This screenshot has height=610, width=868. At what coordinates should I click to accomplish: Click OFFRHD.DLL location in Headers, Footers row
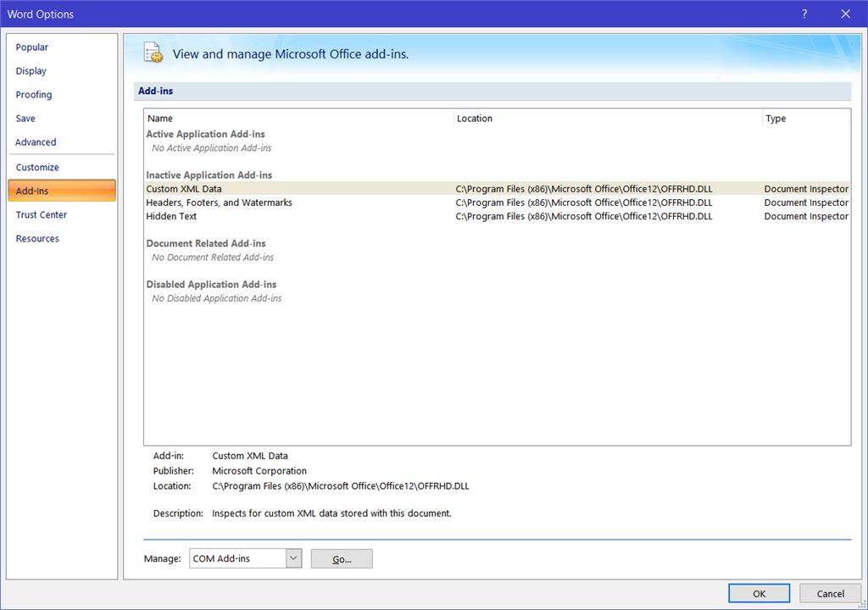(584, 202)
